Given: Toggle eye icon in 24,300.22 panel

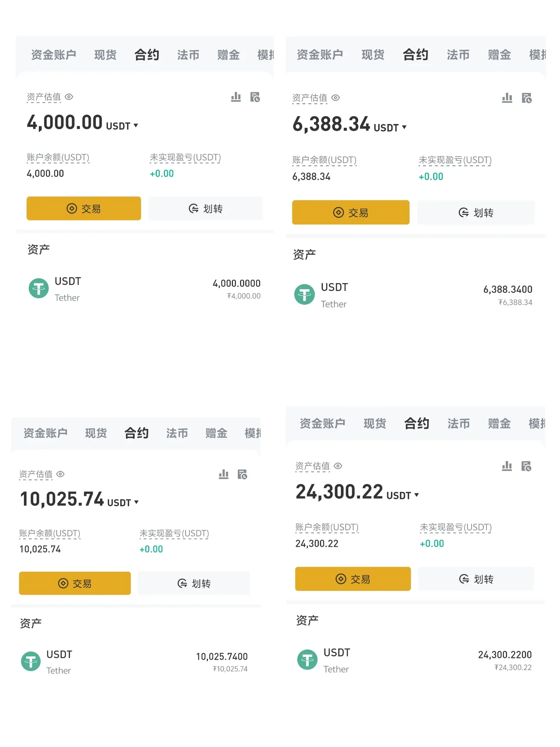Looking at the screenshot, I should pos(338,466).
